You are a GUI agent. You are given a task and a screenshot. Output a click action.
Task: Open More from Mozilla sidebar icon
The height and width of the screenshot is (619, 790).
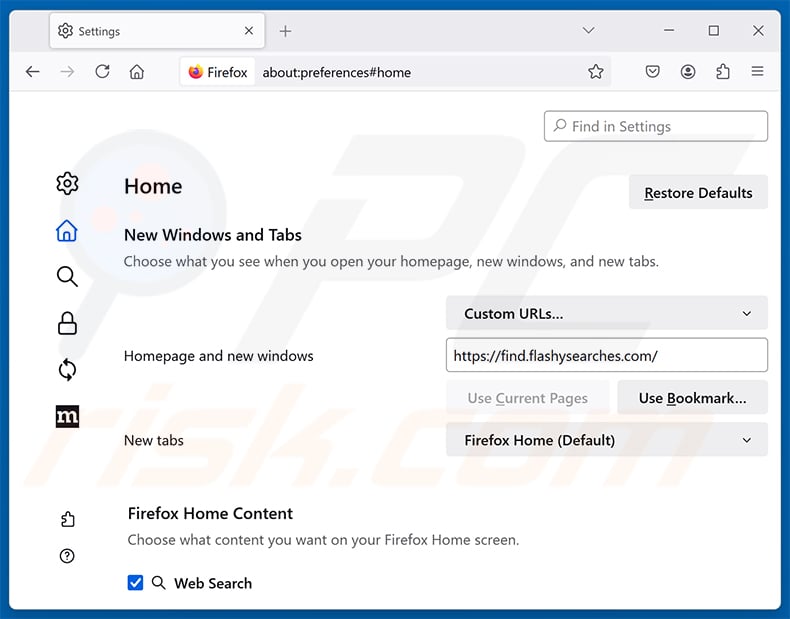coord(67,416)
